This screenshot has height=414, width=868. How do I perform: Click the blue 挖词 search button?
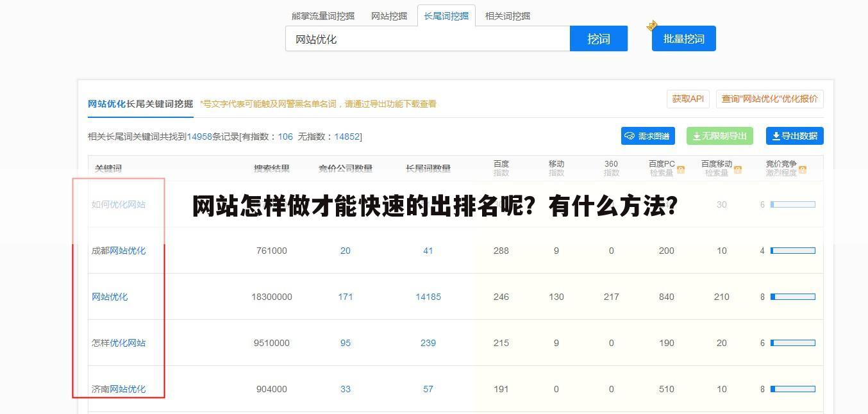click(x=598, y=38)
